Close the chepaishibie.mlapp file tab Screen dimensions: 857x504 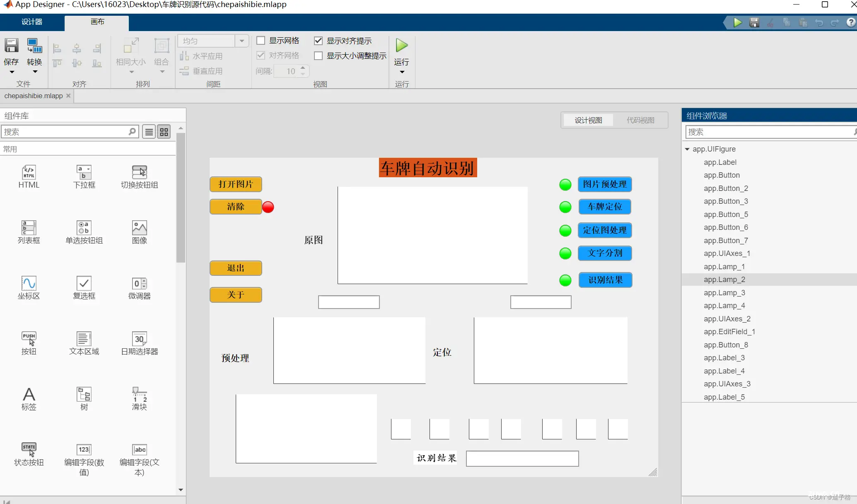tap(68, 96)
